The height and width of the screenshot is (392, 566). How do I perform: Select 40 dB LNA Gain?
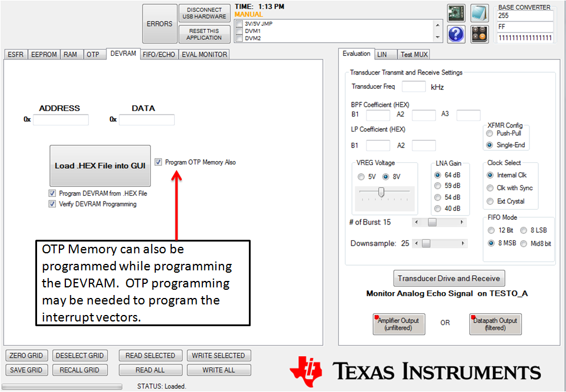point(437,207)
